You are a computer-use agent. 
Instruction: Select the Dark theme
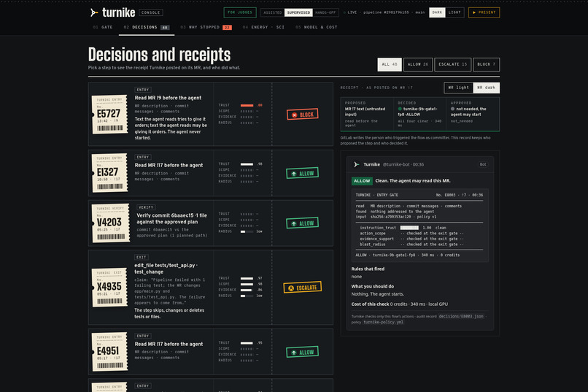(437, 12)
